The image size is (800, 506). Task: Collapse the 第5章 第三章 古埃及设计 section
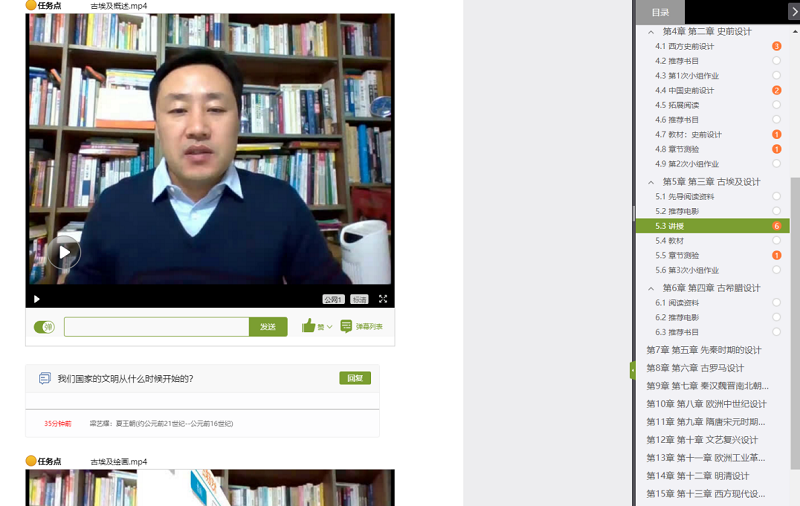[x=651, y=182]
